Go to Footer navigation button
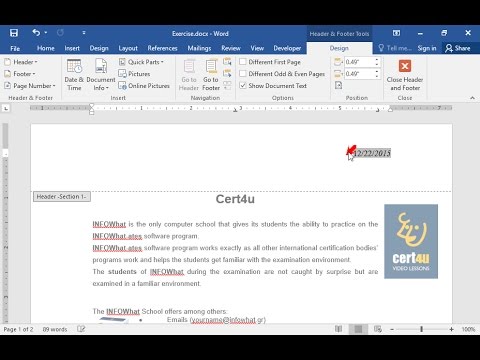This screenshot has height=360, width=480. tap(211, 75)
